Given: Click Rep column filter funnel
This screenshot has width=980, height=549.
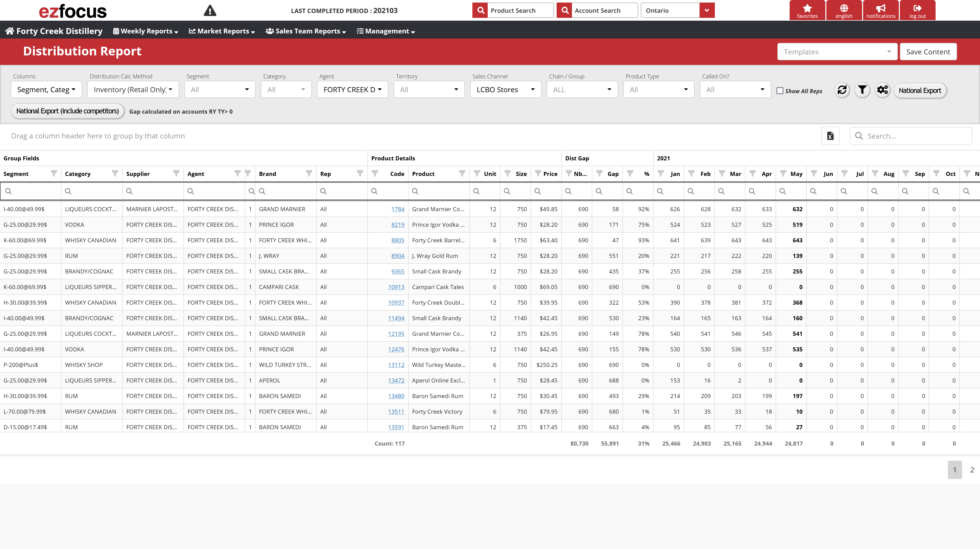Looking at the screenshot, I should pyautogui.click(x=360, y=174).
